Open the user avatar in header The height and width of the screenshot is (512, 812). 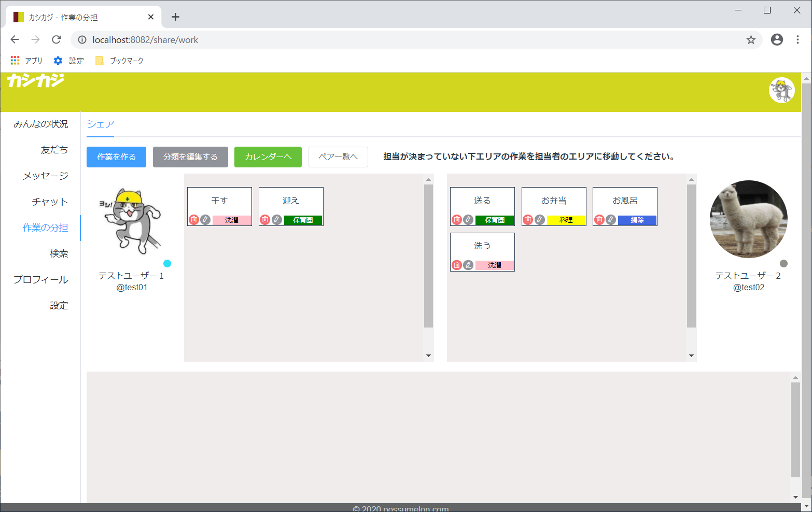pyautogui.click(x=782, y=90)
